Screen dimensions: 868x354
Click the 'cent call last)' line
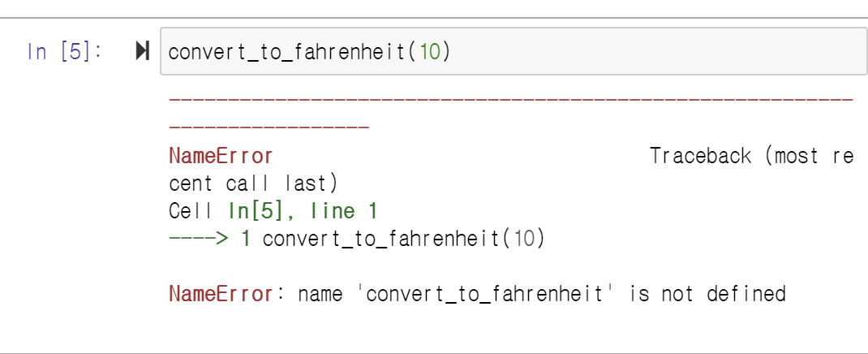[253, 183]
